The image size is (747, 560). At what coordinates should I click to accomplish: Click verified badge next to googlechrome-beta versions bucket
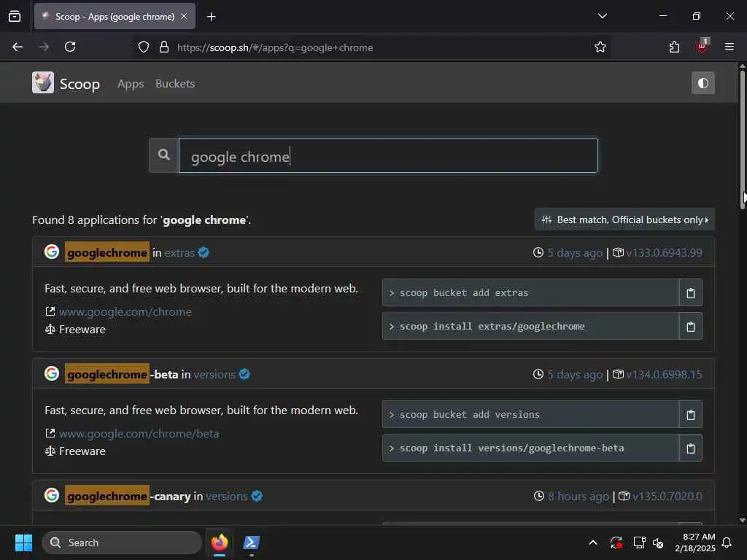coord(244,374)
